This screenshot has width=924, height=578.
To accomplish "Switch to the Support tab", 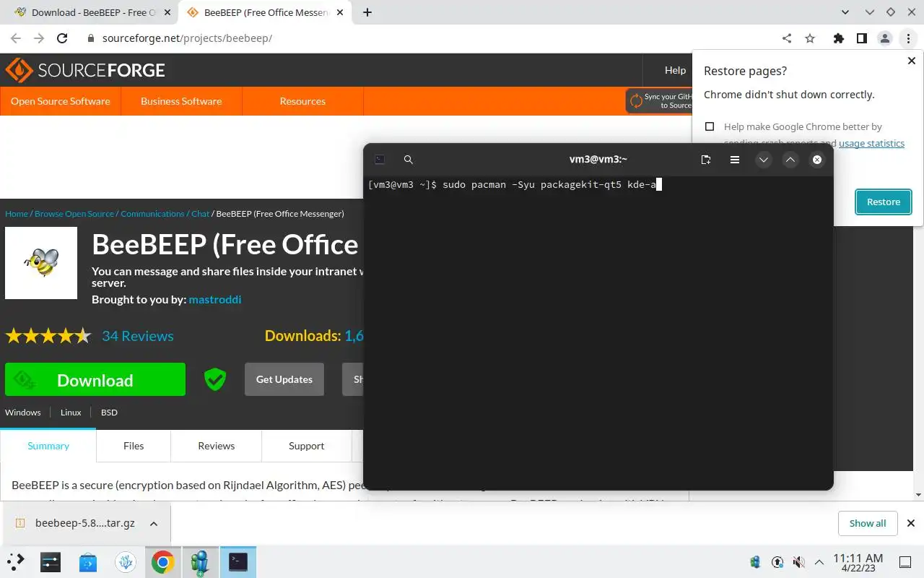I will point(306,446).
